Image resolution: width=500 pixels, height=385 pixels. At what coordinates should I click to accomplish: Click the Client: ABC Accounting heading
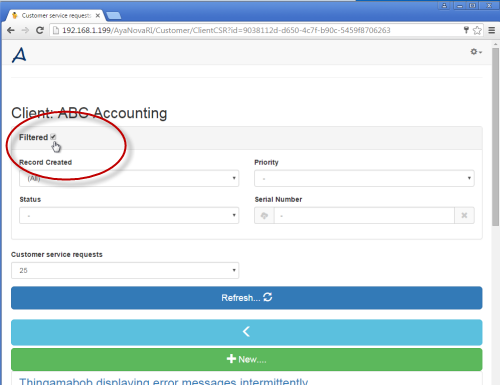[x=89, y=113]
